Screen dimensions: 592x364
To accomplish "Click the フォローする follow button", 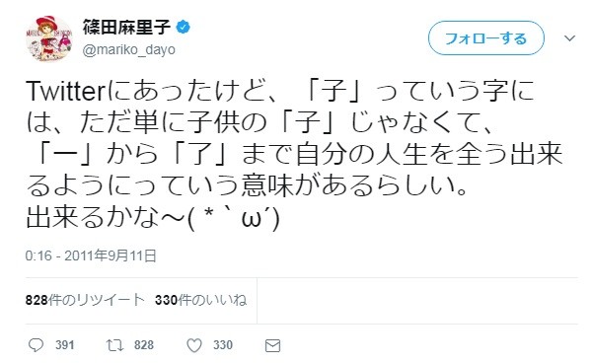I will 485,38.
